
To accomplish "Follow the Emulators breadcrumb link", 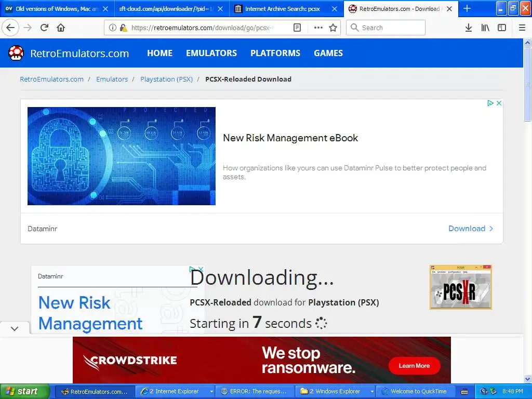I will click(x=112, y=79).
